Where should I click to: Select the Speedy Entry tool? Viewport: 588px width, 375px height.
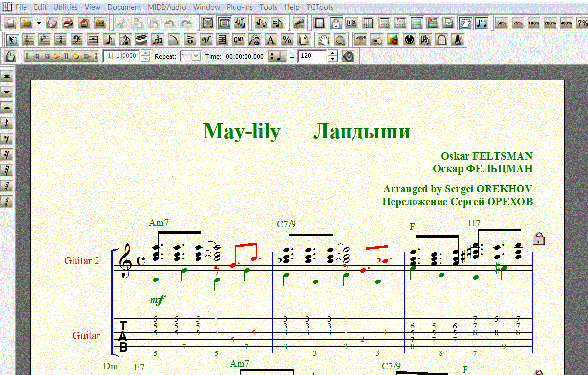(x=125, y=40)
